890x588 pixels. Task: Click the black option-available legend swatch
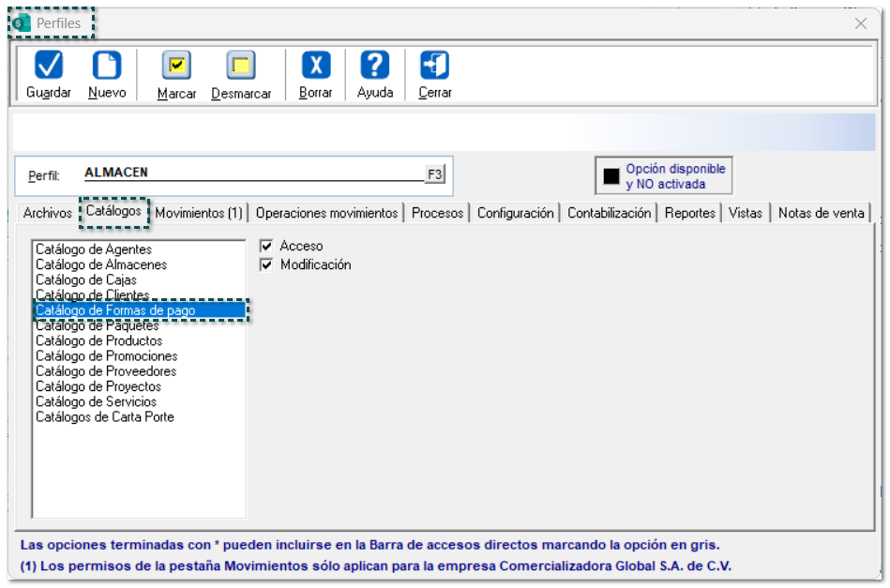pyautogui.click(x=611, y=176)
